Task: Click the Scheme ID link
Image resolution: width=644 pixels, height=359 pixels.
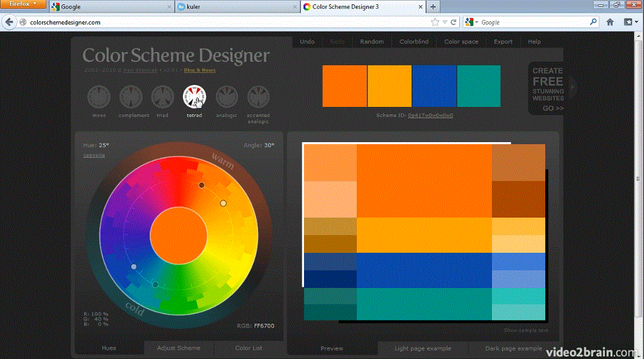Action: 430,116
